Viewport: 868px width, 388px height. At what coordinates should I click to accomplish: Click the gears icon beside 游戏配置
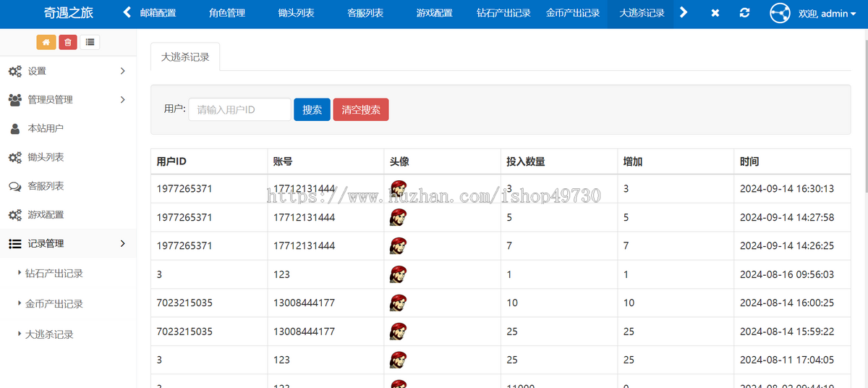pyautogui.click(x=14, y=215)
